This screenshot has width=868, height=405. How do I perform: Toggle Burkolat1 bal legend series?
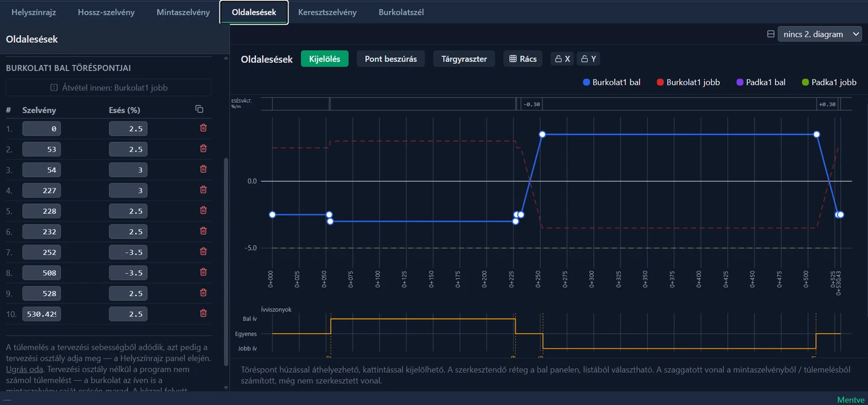pyautogui.click(x=612, y=82)
